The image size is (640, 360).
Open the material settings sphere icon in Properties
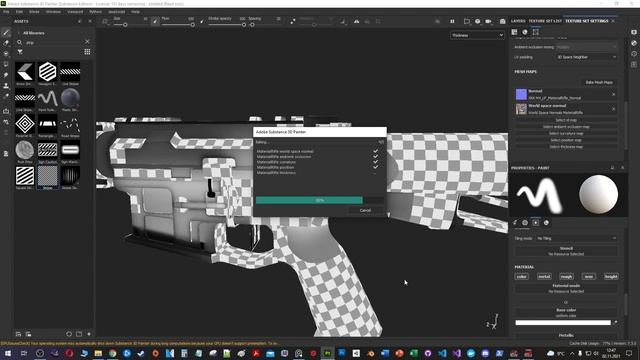tap(546, 222)
